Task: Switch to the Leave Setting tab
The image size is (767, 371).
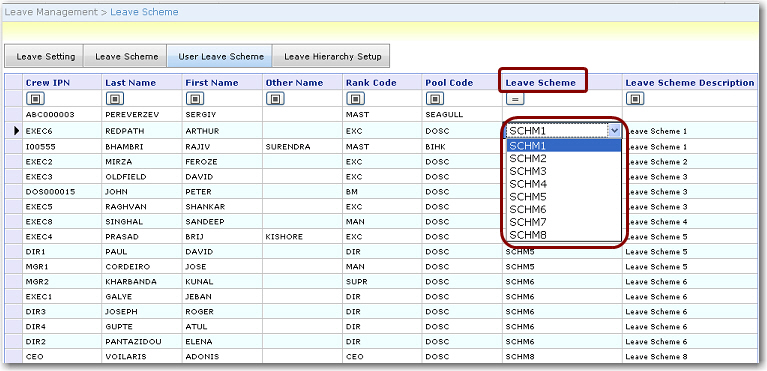Action: (45, 56)
